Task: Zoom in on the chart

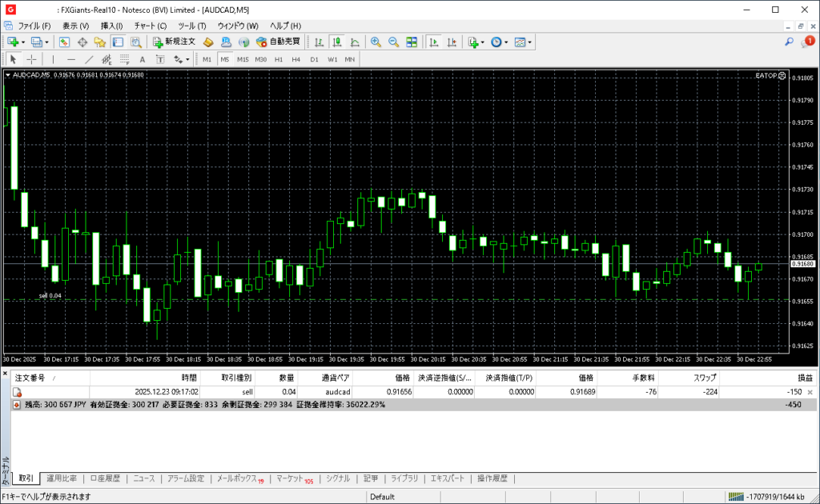Action: [376, 42]
